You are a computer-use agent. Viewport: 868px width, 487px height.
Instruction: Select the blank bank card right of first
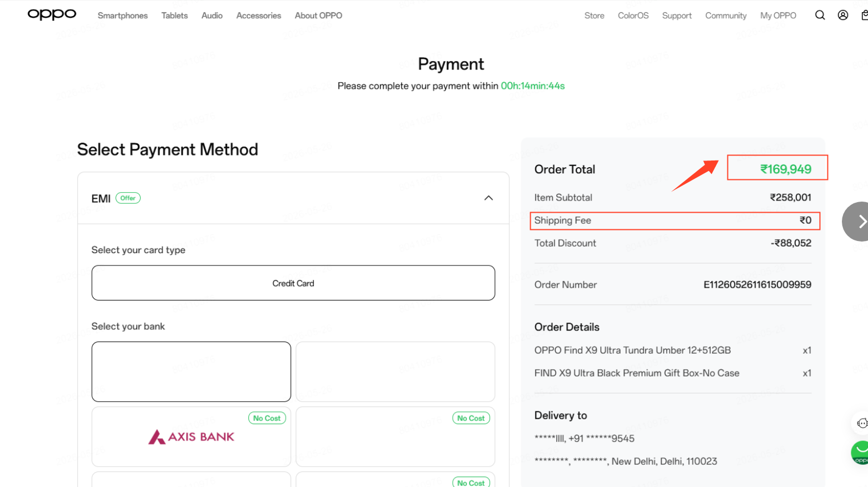(395, 371)
